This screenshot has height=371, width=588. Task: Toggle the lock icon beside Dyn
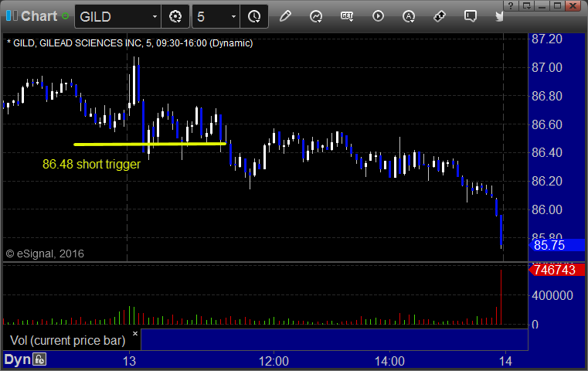tap(39, 359)
